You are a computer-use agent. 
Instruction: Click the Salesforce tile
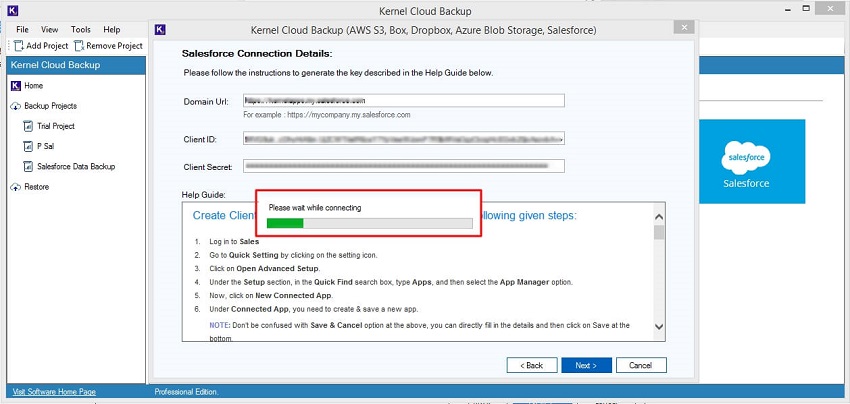click(752, 162)
